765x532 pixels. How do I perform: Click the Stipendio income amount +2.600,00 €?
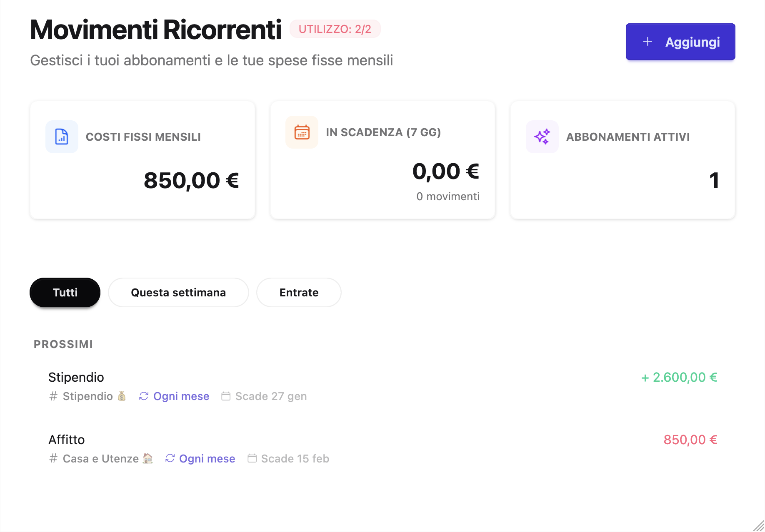pos(679,378)
